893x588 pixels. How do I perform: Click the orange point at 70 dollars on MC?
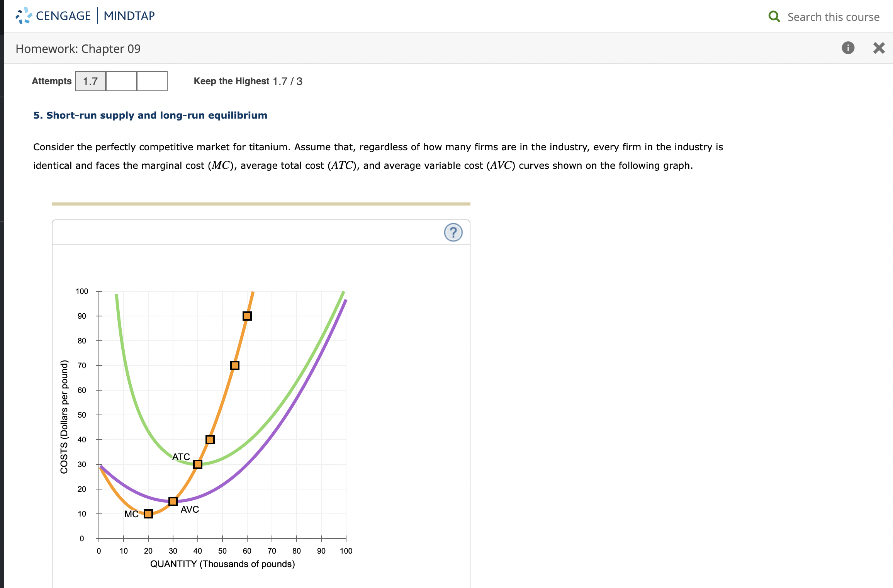pyautogui.click(x=234, y=365)
